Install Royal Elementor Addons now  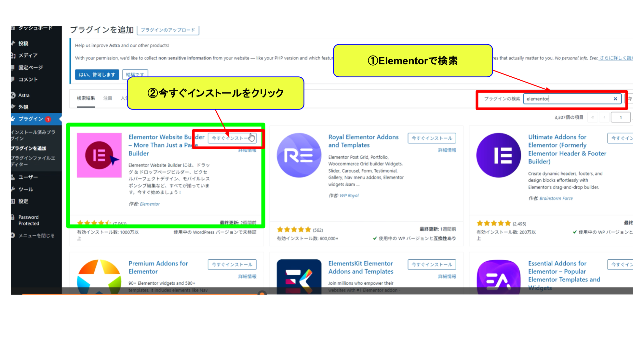432,138
